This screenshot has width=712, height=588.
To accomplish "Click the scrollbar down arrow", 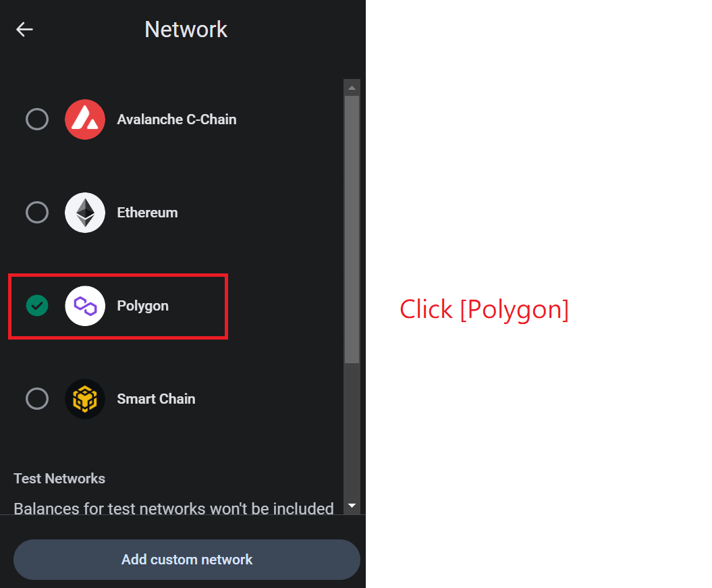I will (x=352, y=506).
